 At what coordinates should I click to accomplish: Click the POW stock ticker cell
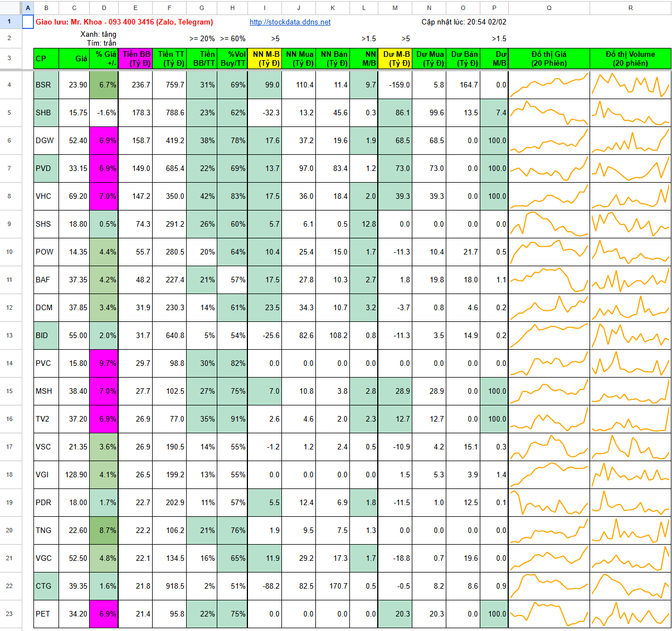click(46, 252)
